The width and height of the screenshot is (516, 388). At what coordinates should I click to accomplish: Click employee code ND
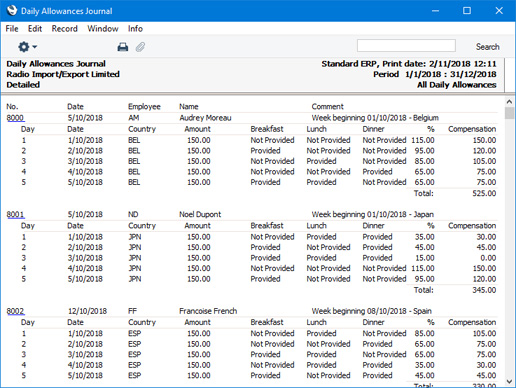[x=133, y=214]
